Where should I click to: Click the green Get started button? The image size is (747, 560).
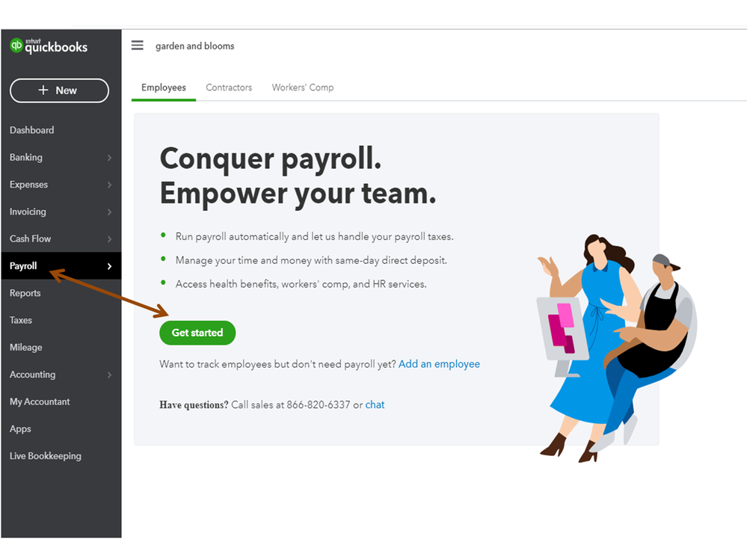tap(197, 333)
